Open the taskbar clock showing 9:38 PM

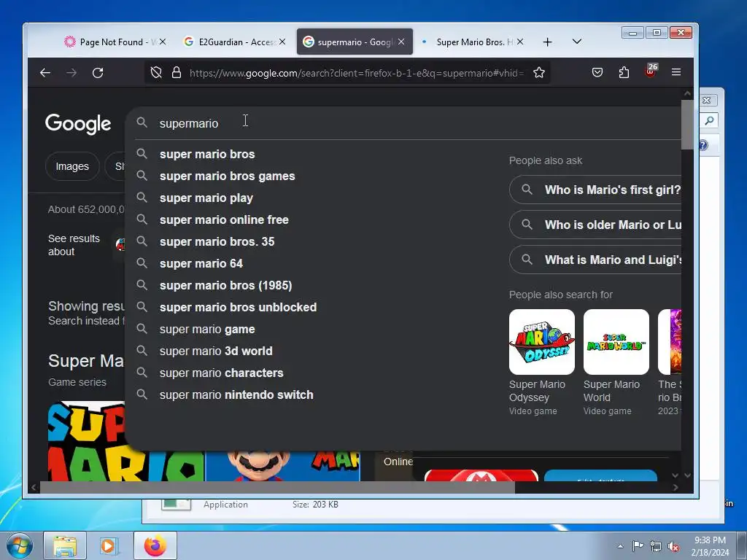coord(710,546)
